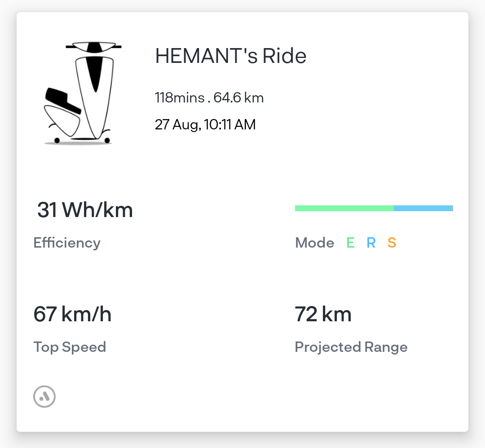
Task: Click the green Eco segment of mode bar
Action: pos(344,208)
